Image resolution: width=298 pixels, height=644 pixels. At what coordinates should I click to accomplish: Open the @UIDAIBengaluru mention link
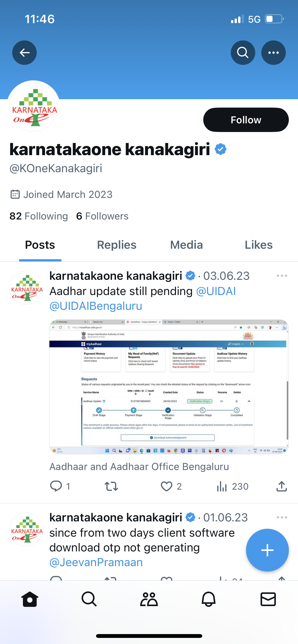pos(96,306)
